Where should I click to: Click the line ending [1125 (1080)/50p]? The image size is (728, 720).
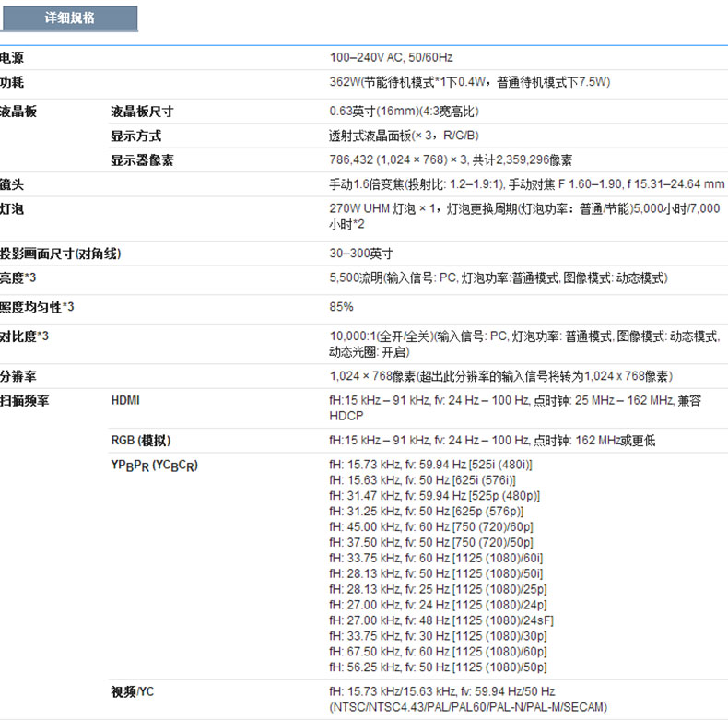[x=439, y=667]
